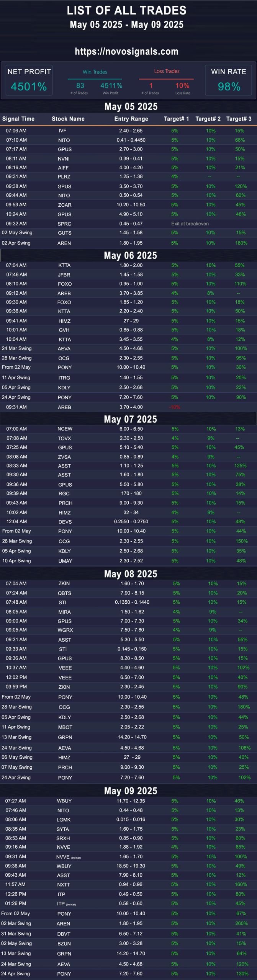
Task: Click the WIN RATE 98% box
Action: (x=228, y=80)
